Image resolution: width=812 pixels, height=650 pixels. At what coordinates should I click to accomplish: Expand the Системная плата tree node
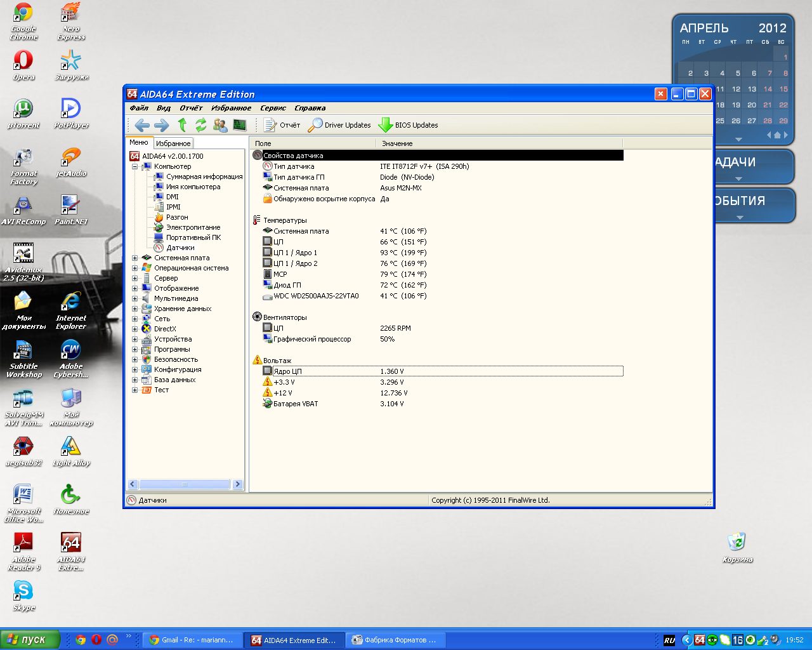click(134, 258)
